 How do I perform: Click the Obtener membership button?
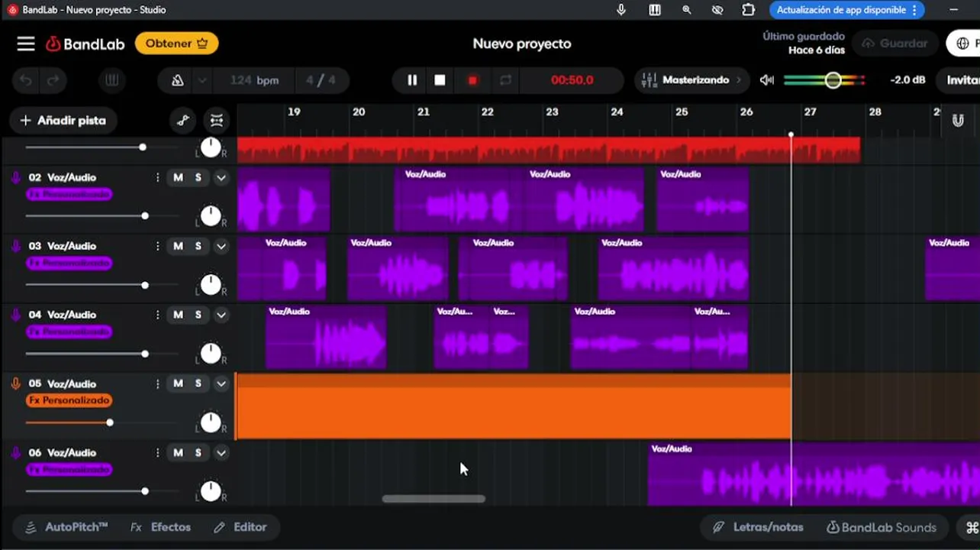pos(177,44)
